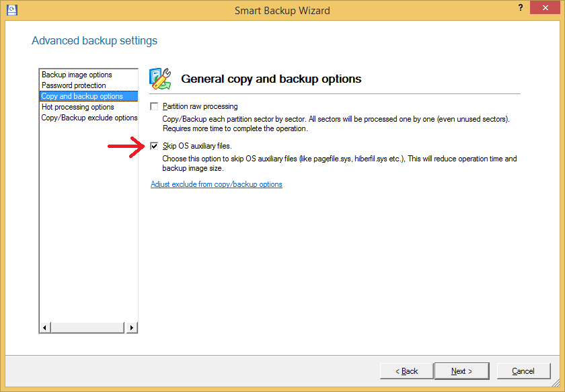Click the question mark help button
565x392 pixels.
pyautogui.click(x=521, y=8)
